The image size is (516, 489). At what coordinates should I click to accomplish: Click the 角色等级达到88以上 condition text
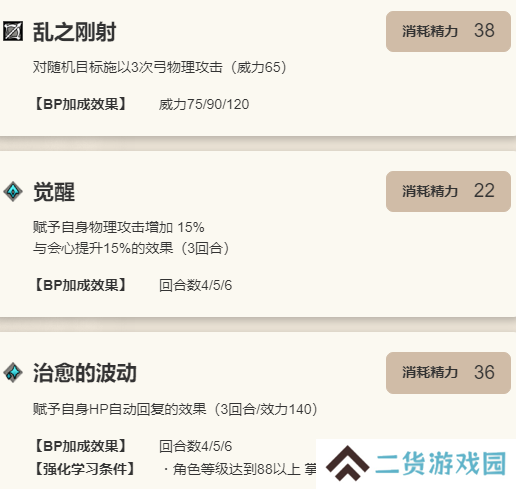pyautogui.click(x=237, y=469)
